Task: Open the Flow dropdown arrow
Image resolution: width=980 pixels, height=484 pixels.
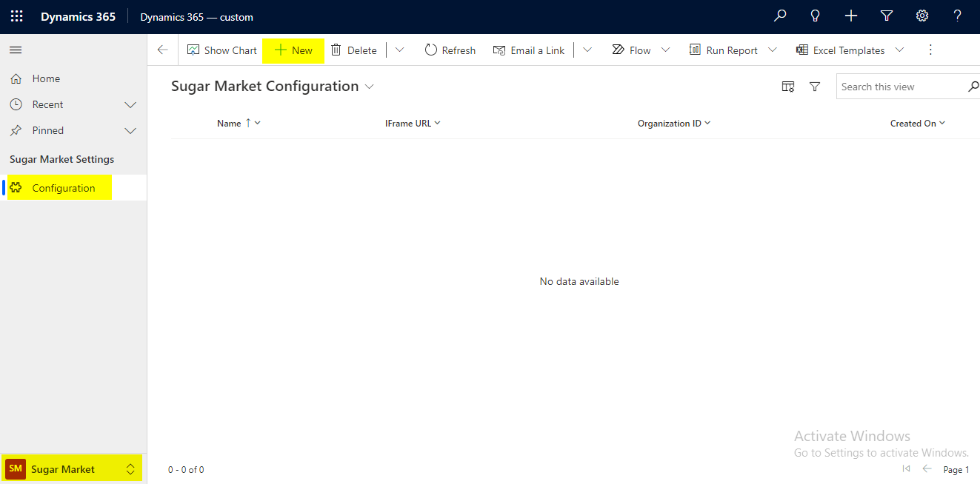Action: tap(665, 50)
